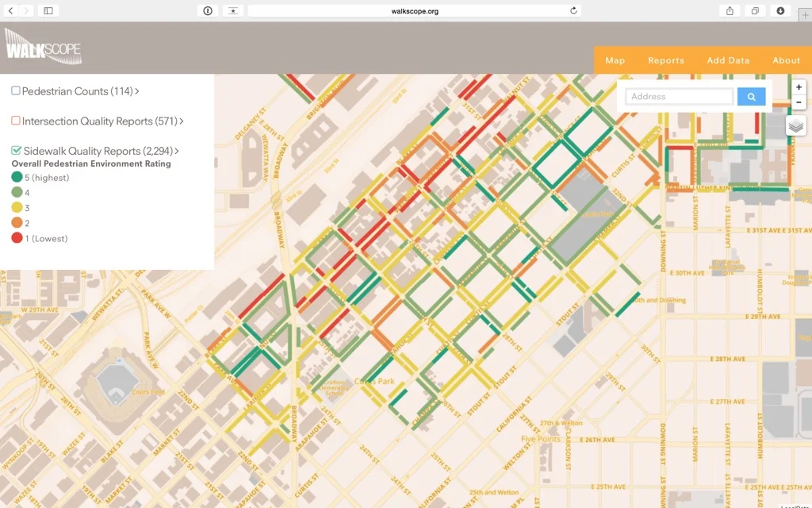812x508 pixels.
Task: Click the 27th & Welton map label
Action: (561, 423)
